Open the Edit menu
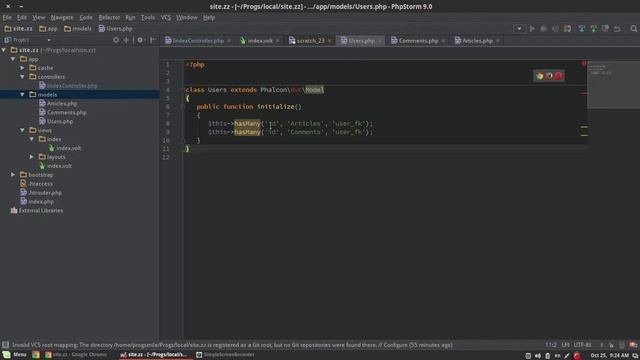This screenshot has width=640, height=360. pyautogui.click(x=22, y=18)
